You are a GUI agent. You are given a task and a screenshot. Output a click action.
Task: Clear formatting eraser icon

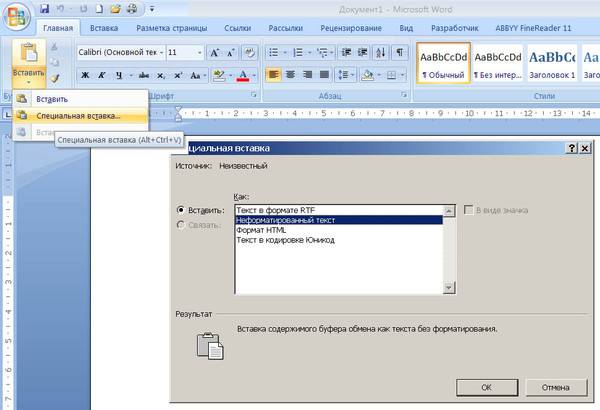[x=249, y=52]
